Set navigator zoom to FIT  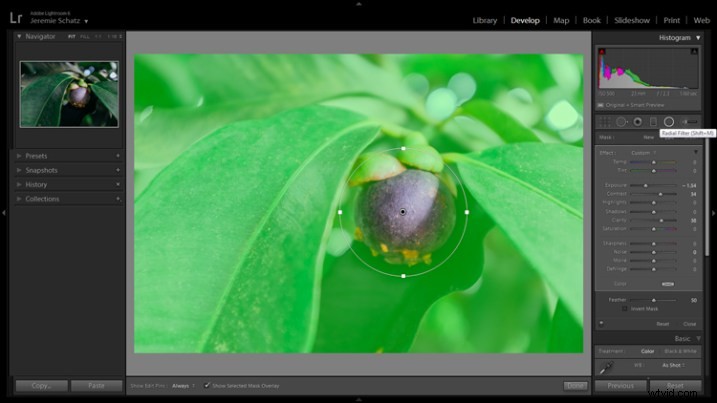(x=72, y=37)
